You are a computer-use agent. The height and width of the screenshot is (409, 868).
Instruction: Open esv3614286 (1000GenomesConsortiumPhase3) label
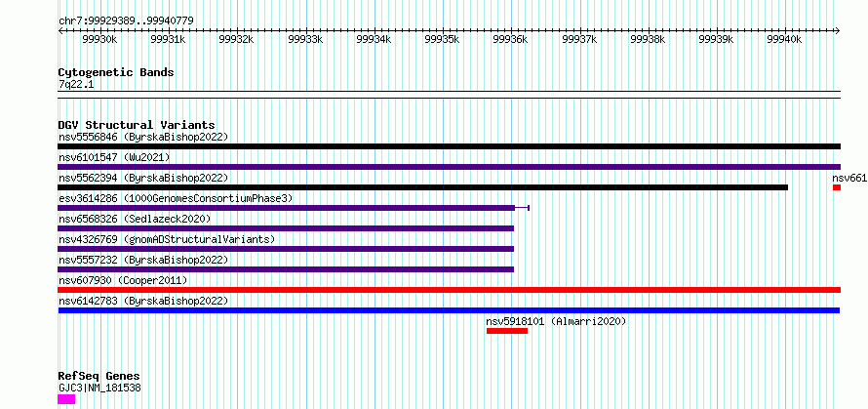click(176, 198)
